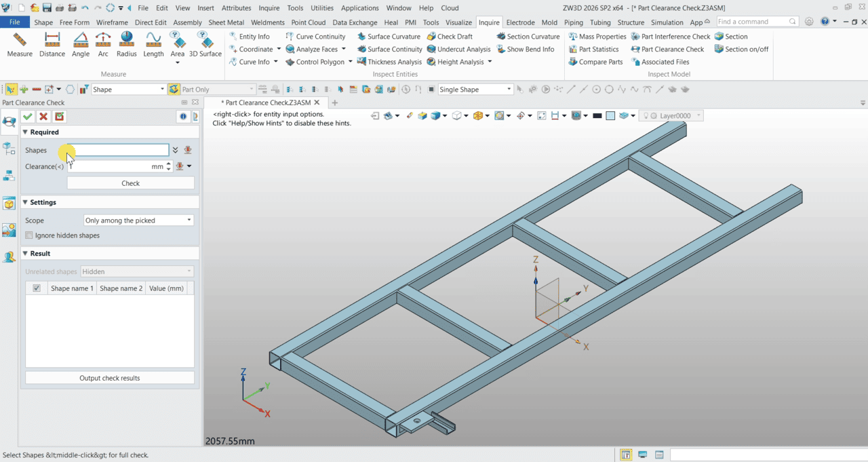Screen dimensions: 868x462
Task: Open Surface Curvature analysis
Action: [389, 37]
